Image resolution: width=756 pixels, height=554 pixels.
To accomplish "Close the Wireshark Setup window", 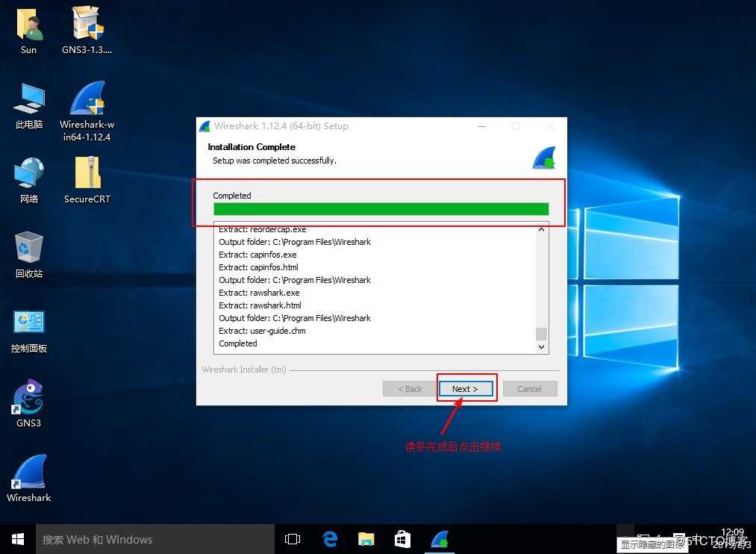I will 549,126.
